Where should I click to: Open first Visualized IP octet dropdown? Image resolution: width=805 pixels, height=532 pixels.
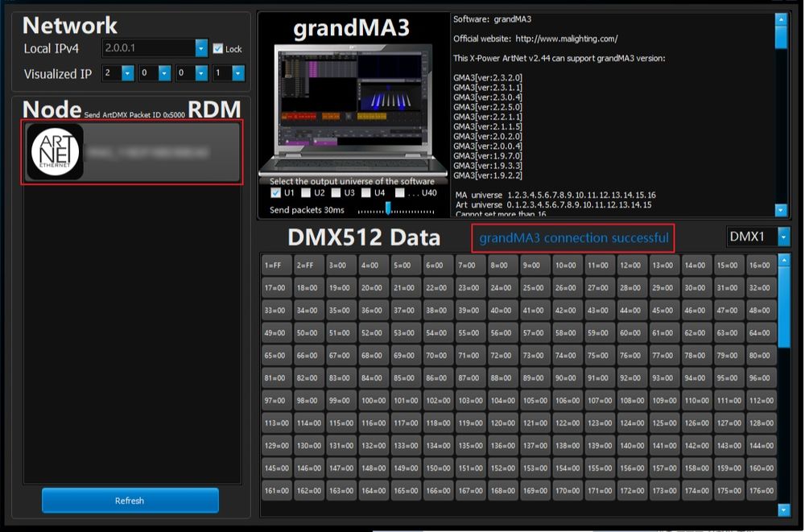128,73
